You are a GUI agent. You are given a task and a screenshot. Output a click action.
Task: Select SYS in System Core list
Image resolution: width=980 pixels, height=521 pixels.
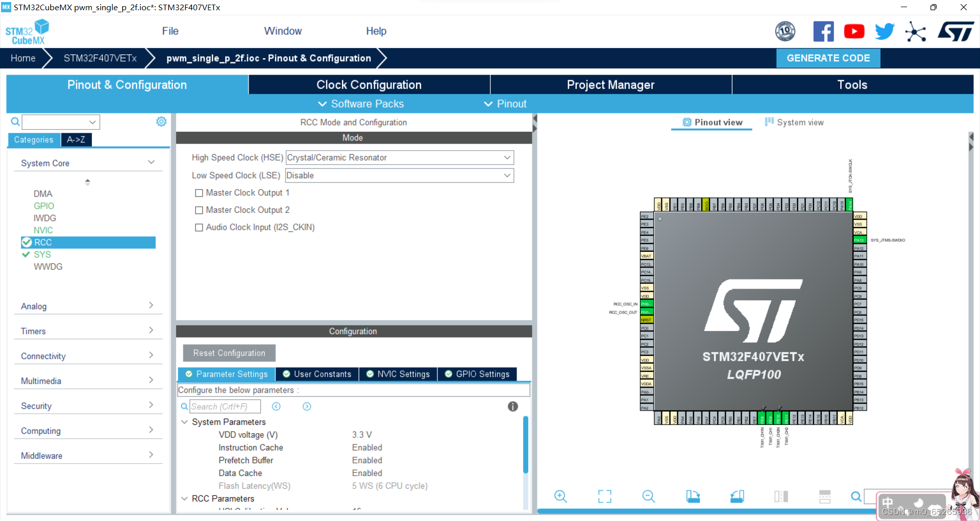pyautogui.click(x=42, y=254)
